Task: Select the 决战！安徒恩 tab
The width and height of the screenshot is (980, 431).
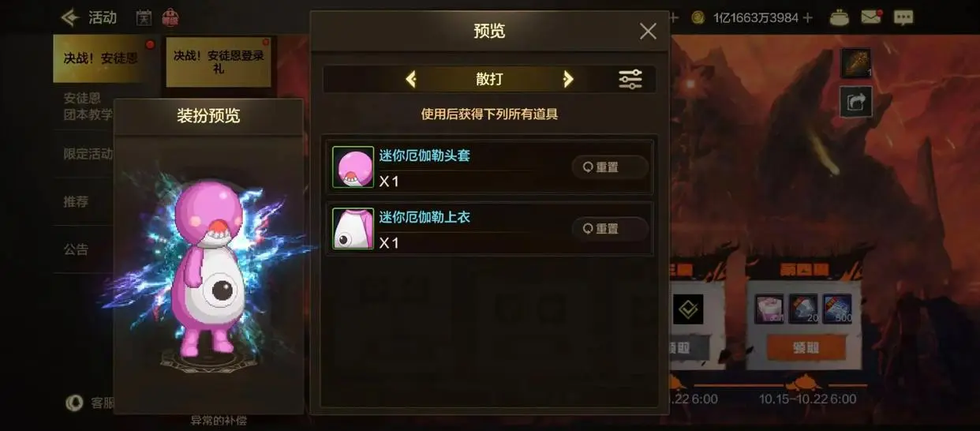Action: [99, 58]
